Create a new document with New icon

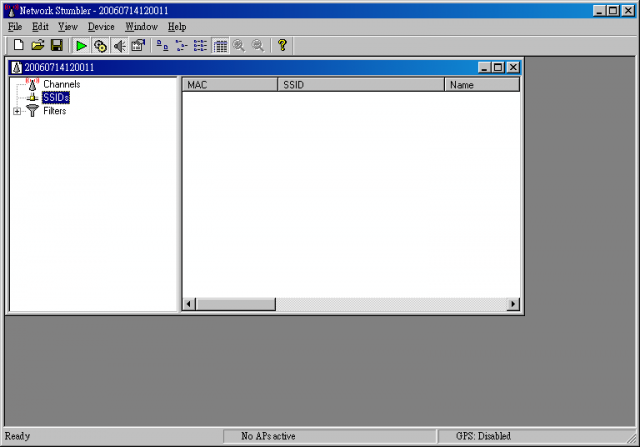18,45
